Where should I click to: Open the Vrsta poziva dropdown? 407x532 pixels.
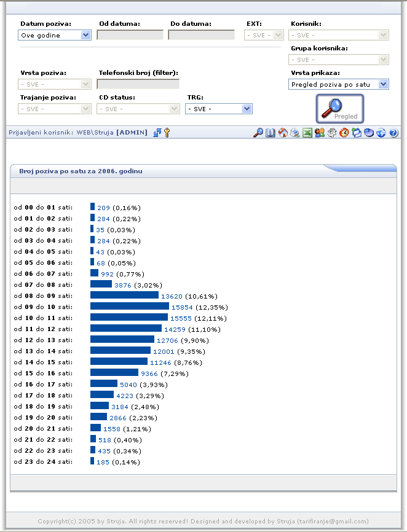(55, 84)
